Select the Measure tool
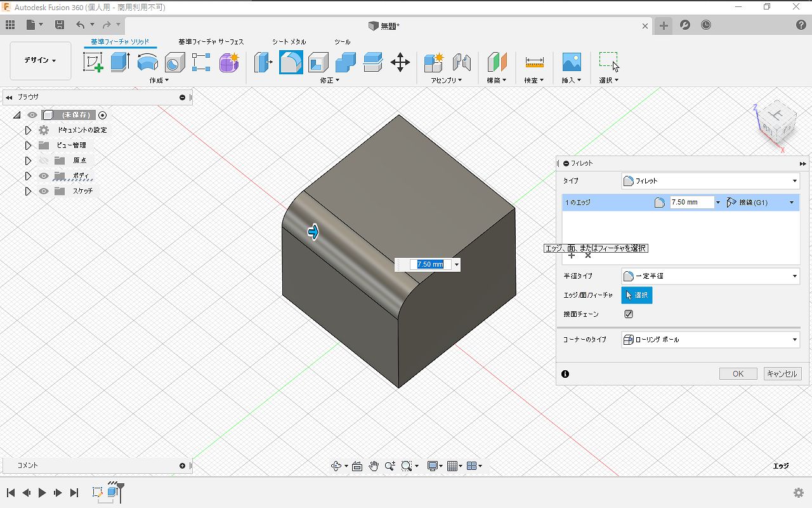The height and width of the screenshot is (508, 812). coord(534,62)
